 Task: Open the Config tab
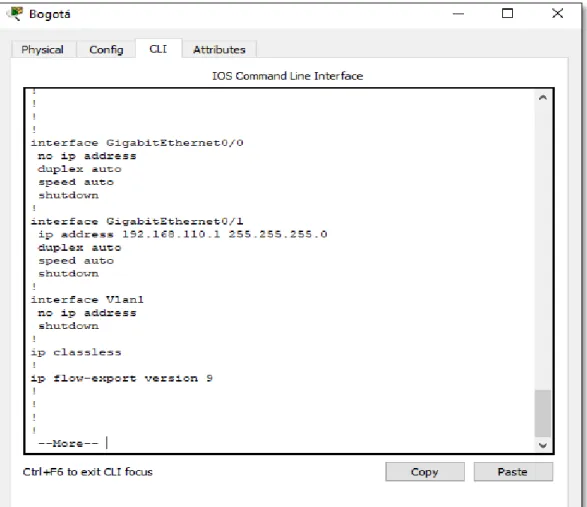click(x=106, y=49)
